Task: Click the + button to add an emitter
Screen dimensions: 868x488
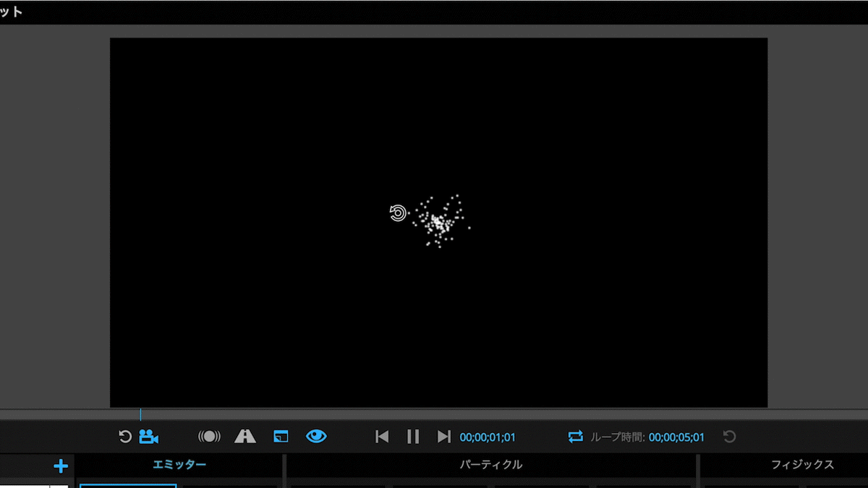Action: (61, 466)
